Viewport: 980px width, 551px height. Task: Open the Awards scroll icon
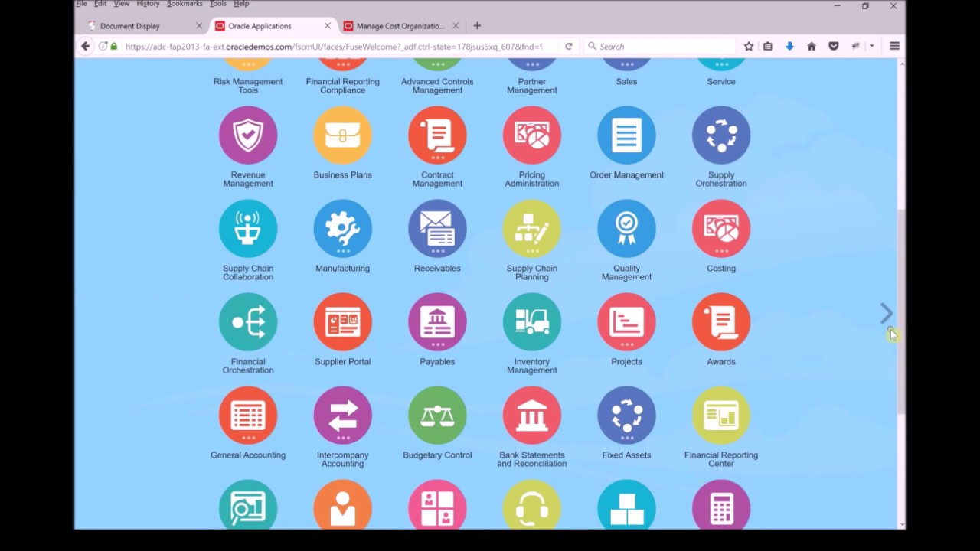coord(721,321)
